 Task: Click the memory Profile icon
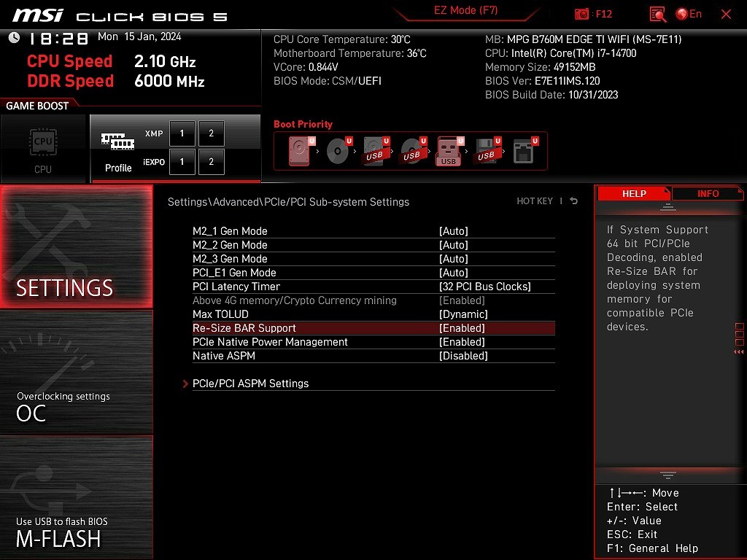[117, 141]
